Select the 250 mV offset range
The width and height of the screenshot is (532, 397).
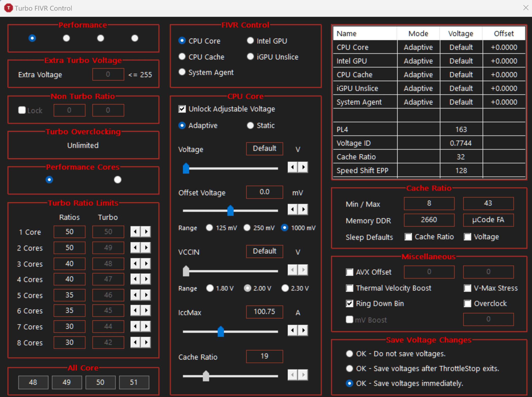(247, 228)
